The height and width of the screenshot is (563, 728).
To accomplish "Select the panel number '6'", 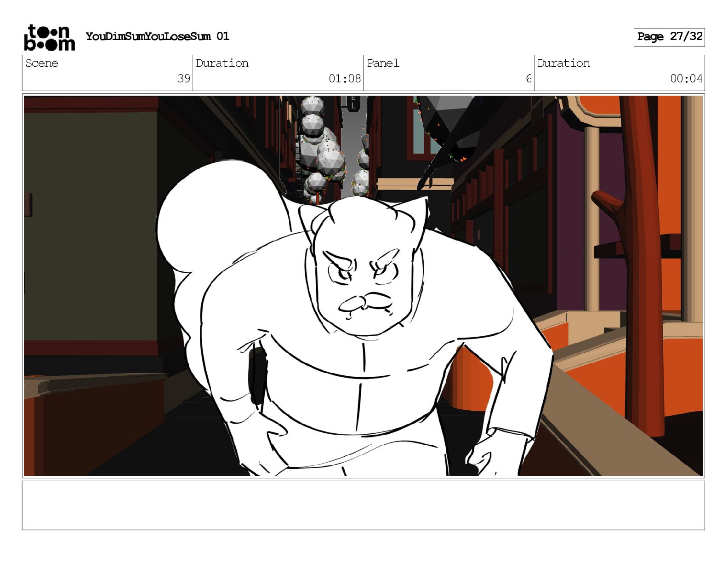I will coord(529,79).
